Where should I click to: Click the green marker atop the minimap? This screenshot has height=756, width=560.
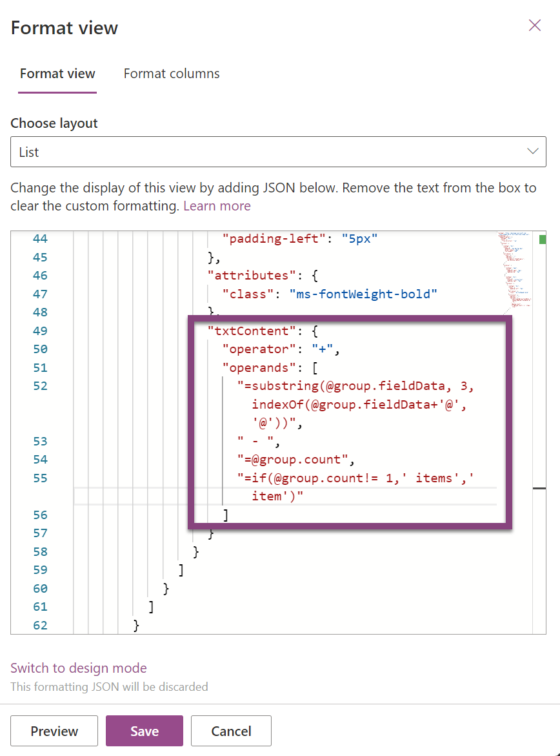click(x=542, y=238)
